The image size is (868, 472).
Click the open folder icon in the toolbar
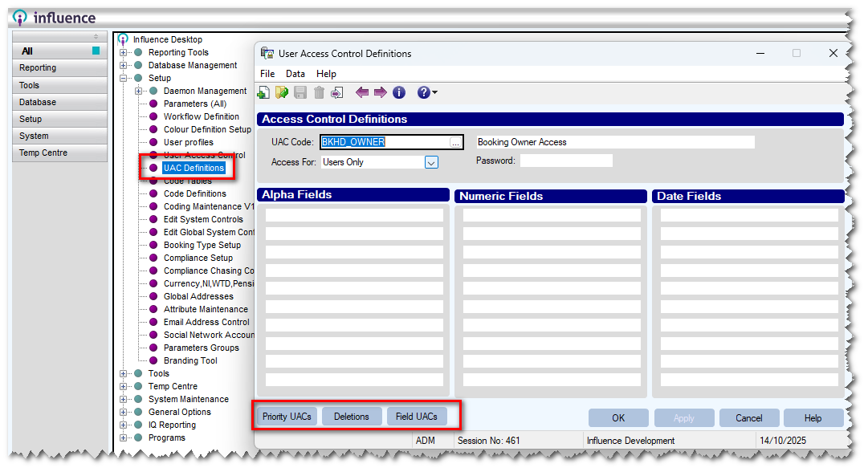[282, 93]
